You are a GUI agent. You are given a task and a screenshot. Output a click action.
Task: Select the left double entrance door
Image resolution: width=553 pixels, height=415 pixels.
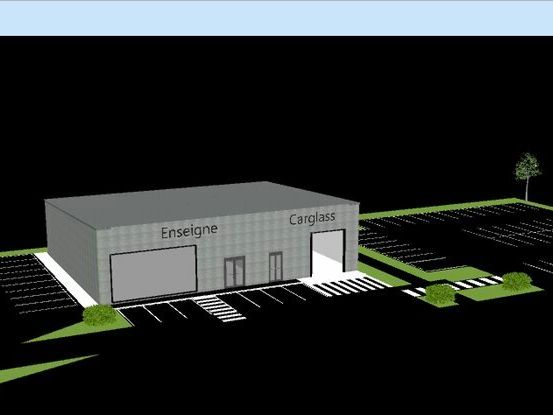click(x=235, y=271)
